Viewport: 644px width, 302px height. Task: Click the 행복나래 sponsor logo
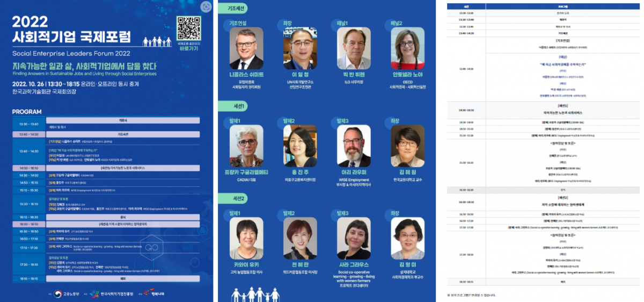coord(157,293)
